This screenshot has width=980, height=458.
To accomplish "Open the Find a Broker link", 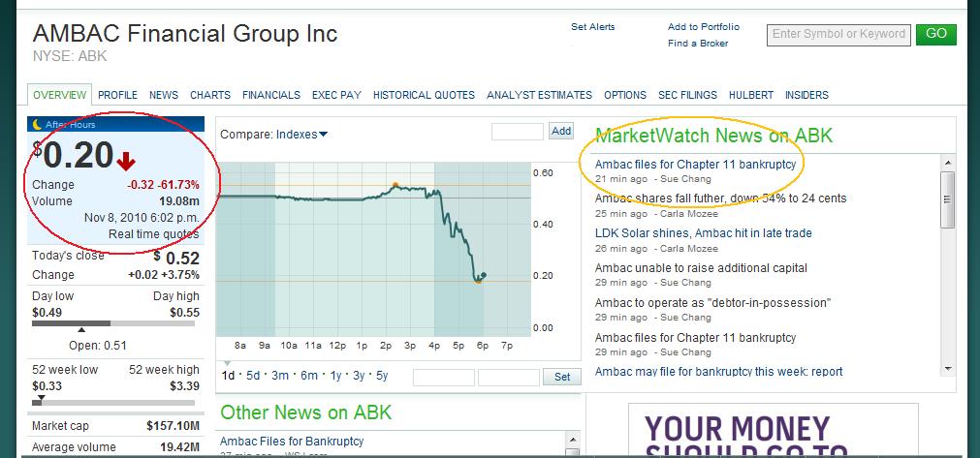I will pos(698,43).
